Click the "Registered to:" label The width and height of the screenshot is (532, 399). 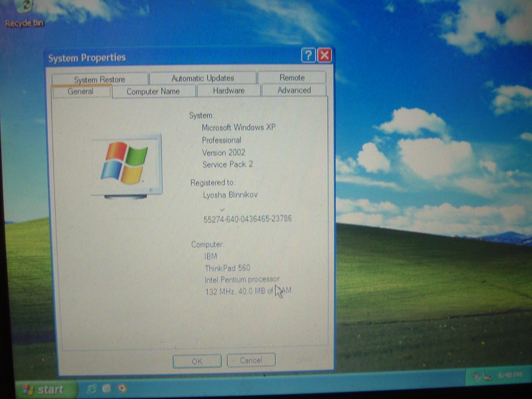(213, 182)
